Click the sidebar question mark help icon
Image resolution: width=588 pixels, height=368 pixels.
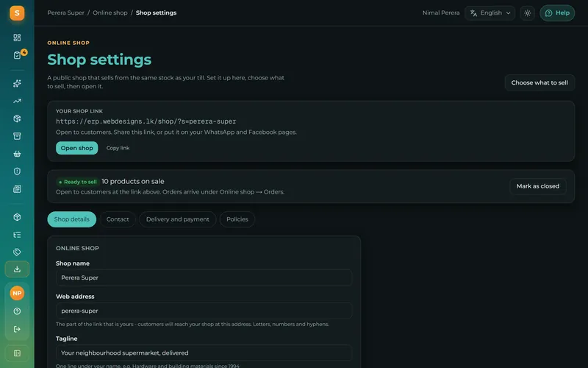point(17,311)
